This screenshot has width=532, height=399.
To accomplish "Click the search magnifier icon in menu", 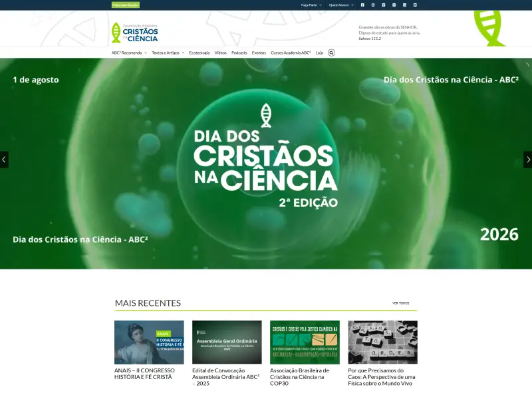I will [331, 53].
